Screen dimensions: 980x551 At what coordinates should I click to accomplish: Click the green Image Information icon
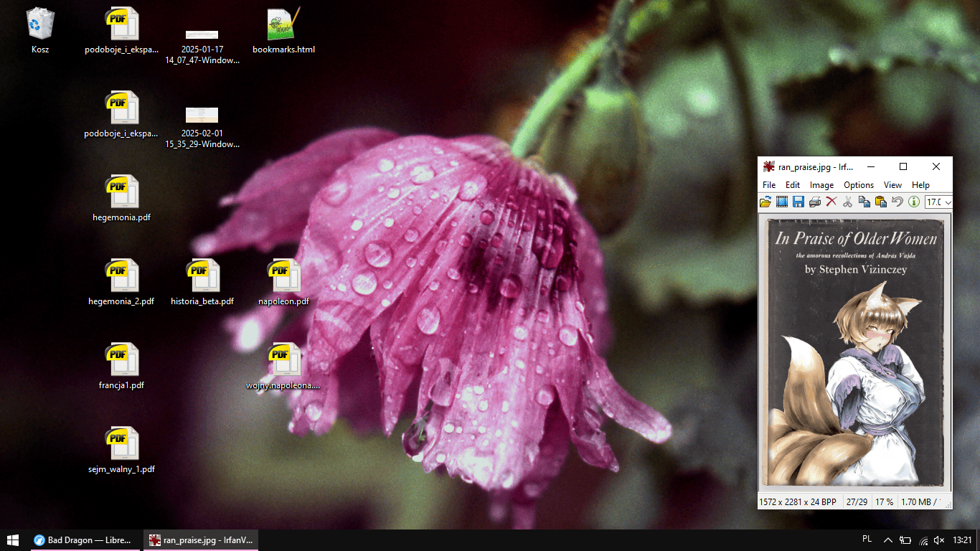914,202
